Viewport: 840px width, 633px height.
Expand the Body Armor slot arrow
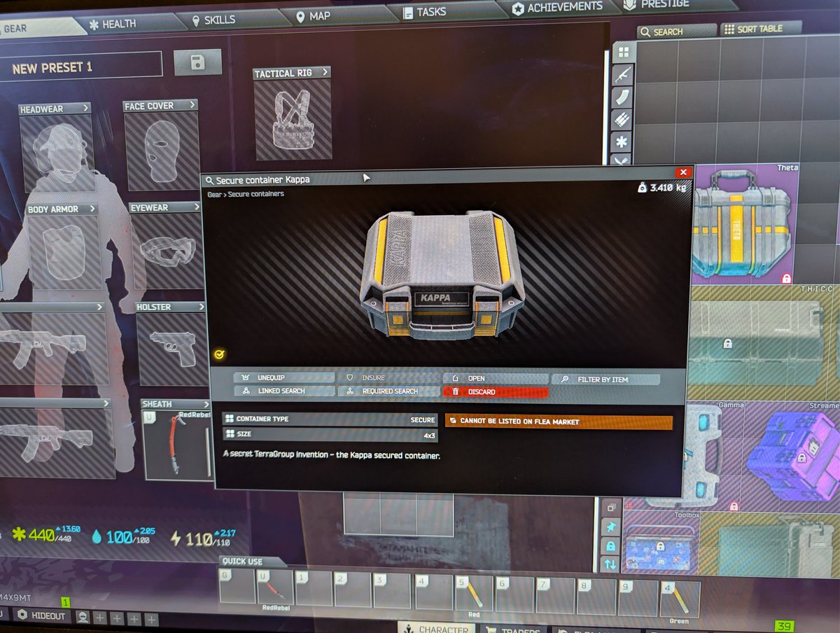(x=92, y=209)
